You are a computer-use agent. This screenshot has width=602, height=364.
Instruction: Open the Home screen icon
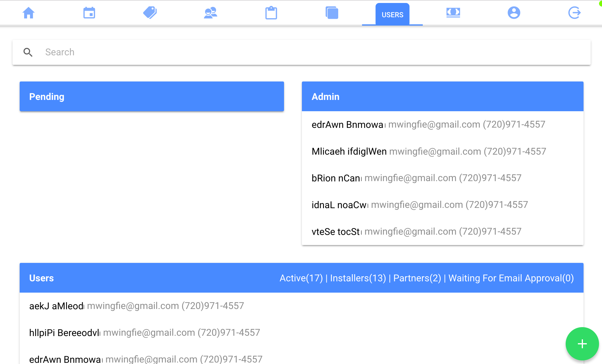28,13
